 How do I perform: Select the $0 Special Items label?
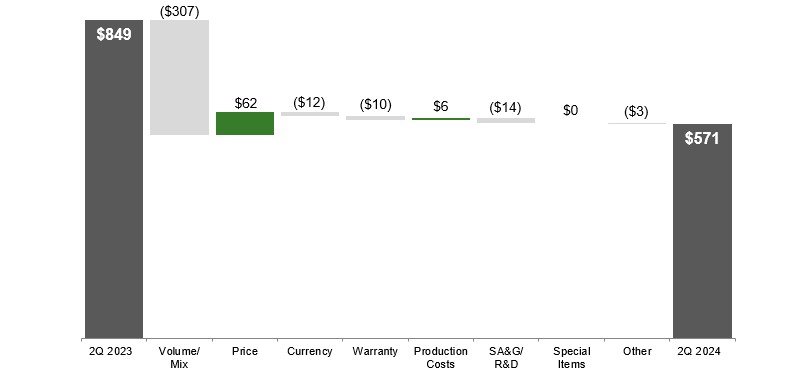(x=571, y=110)
